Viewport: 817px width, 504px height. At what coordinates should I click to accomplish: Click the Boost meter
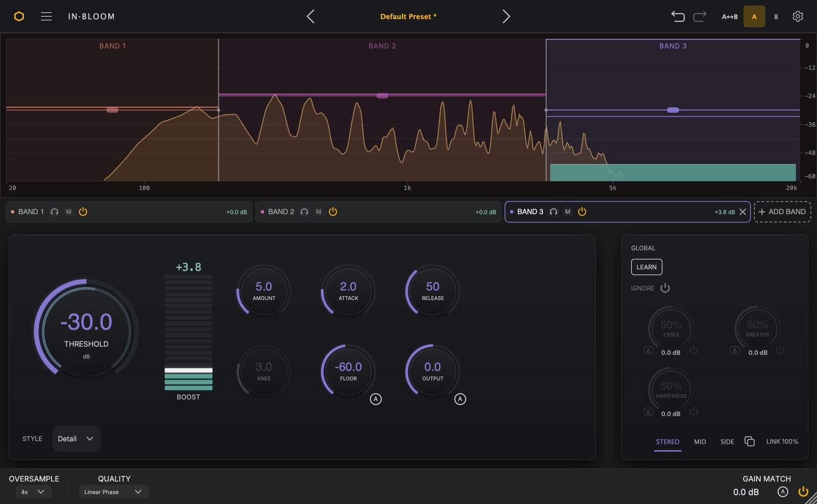(x=188, y=332)
